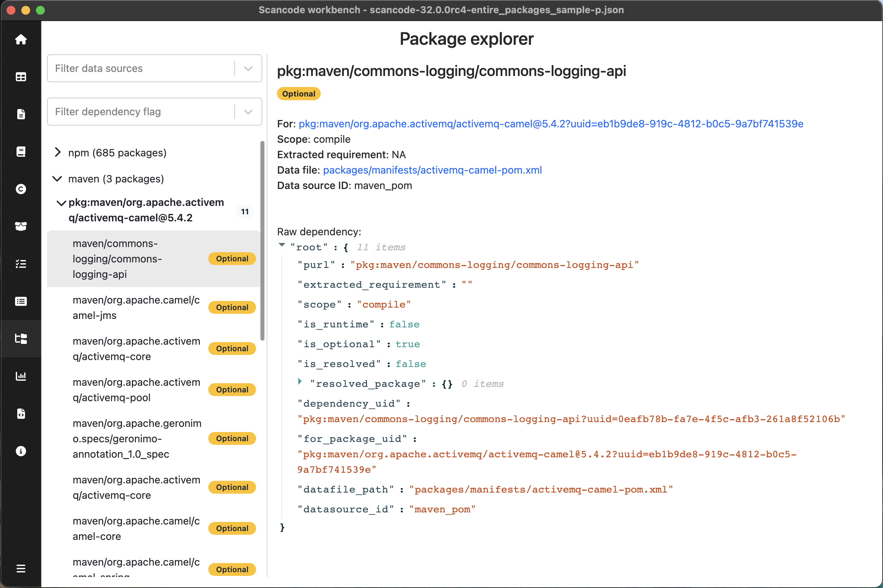Open the File info document icon

click(x=21, y=115)
